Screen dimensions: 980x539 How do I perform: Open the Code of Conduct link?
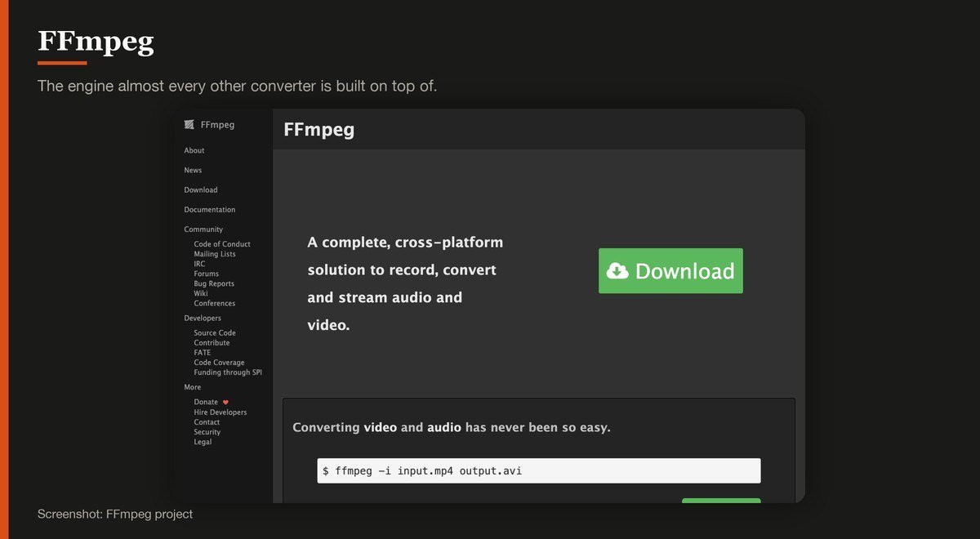(222, 244)
